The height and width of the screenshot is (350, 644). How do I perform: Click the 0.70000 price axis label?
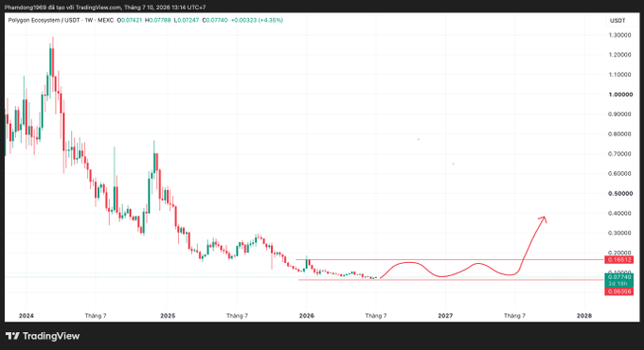(x=619, y=154)
